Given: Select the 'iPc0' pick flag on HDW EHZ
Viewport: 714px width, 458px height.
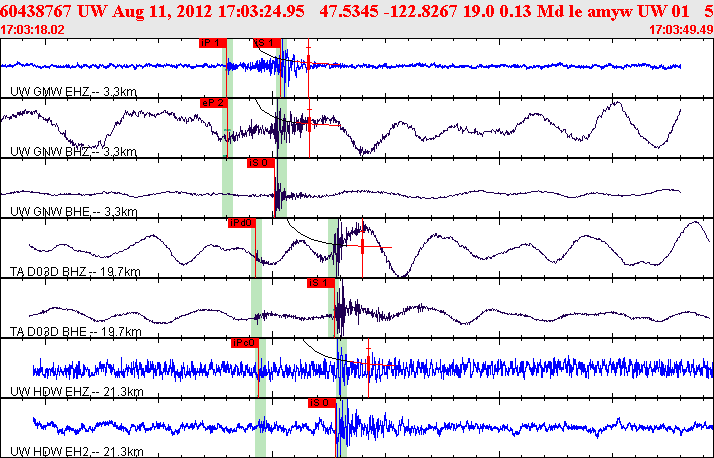Looking at the screenshot, I should click(245, 343).
